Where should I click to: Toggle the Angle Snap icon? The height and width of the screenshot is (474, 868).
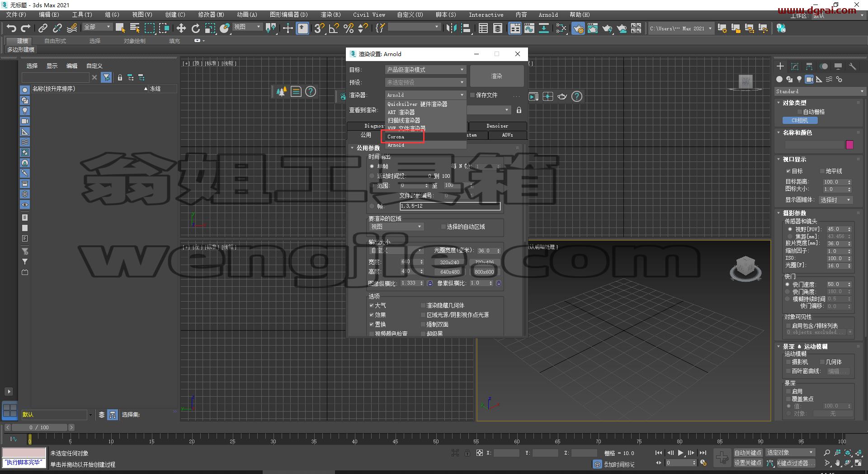pyautogui.click(x=334, y=28)
